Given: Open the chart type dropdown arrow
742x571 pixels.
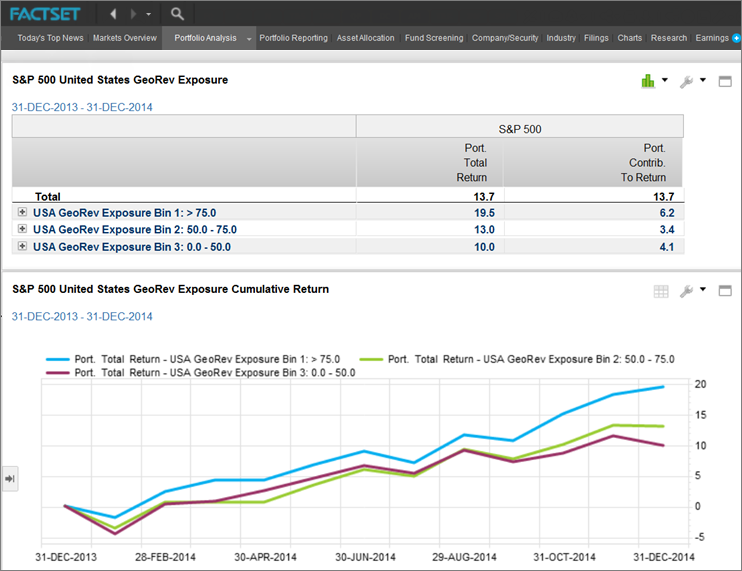Looking at the screenshot, I should point(665,80).
